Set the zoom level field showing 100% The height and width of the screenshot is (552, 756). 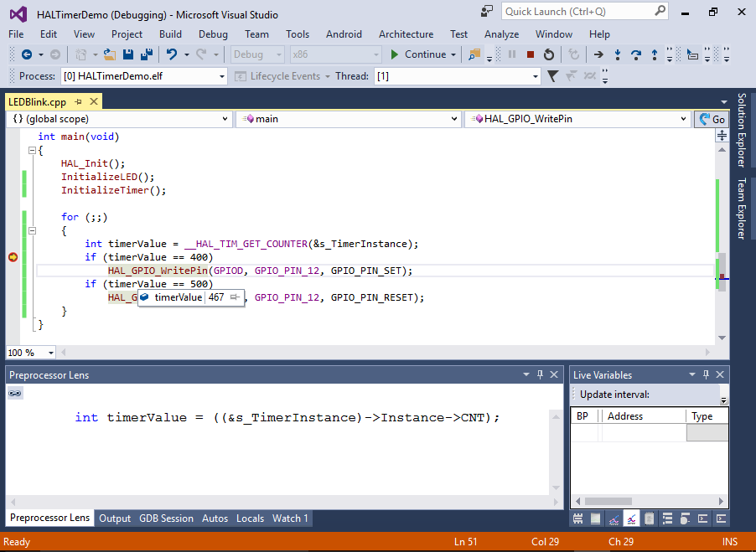(x=25, y=352)
